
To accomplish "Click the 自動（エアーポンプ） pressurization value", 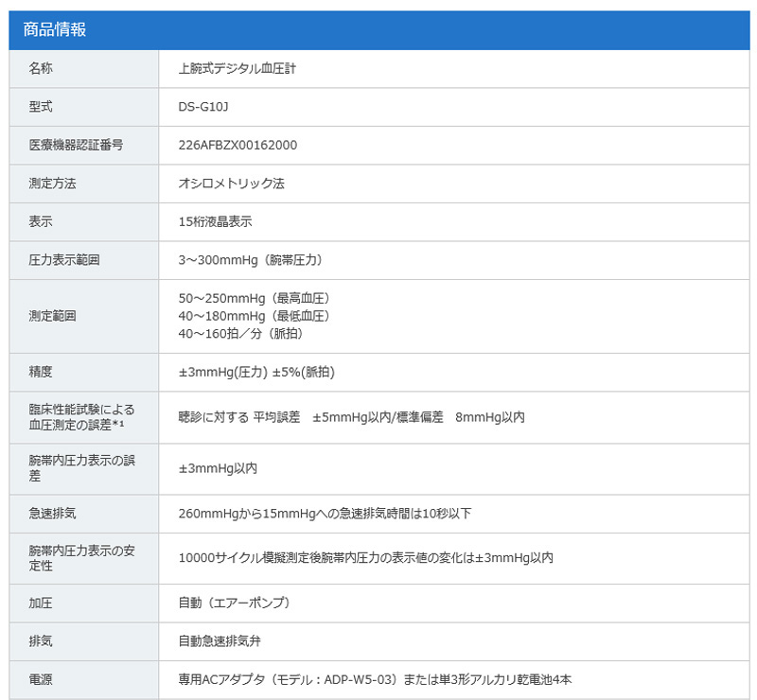I will (x=234, y=603).
